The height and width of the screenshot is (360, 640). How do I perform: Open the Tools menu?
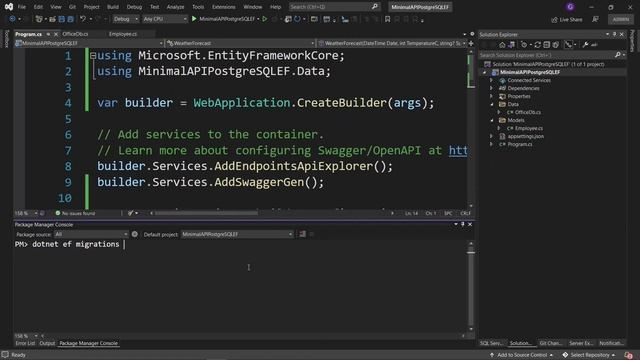[198, 7]
